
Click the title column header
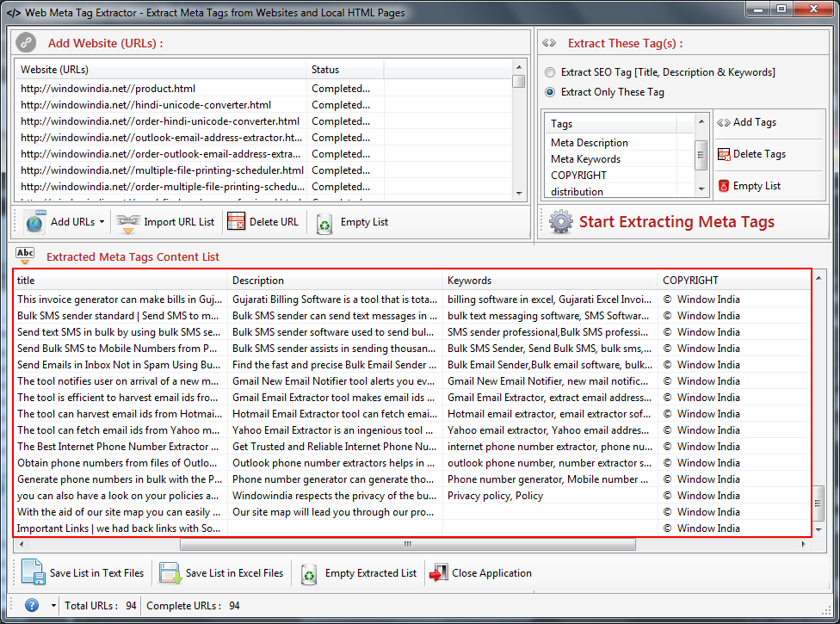[x=120, y=281]
